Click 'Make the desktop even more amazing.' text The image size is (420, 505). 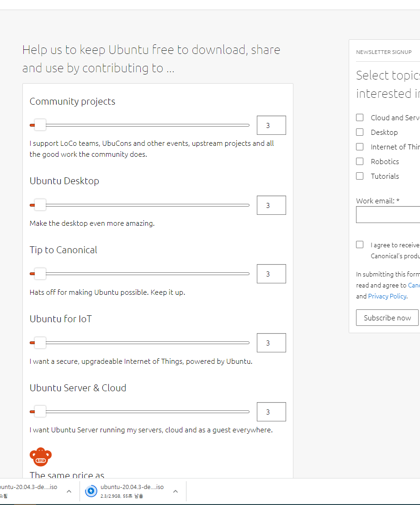[92, 223]
